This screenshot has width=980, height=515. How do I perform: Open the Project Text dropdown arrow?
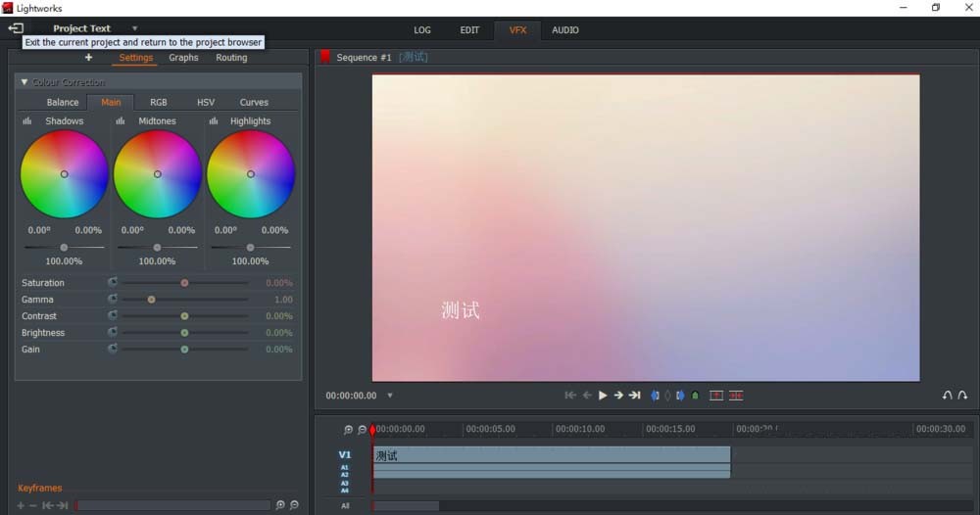(x=134, y=28)
